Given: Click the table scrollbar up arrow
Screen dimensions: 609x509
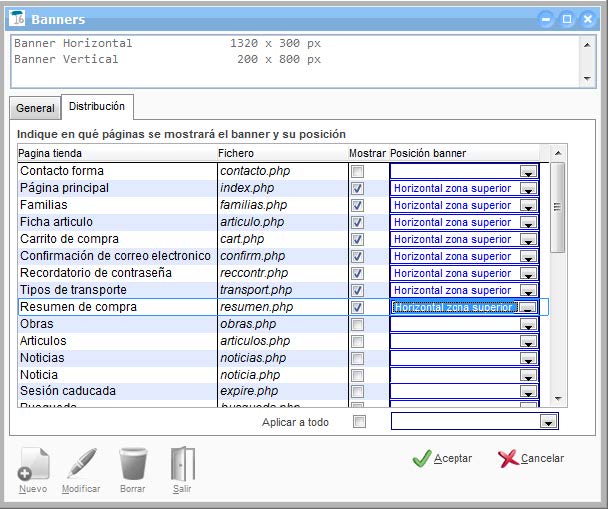Looking at the screenshot, I should [x=558, y=153].
